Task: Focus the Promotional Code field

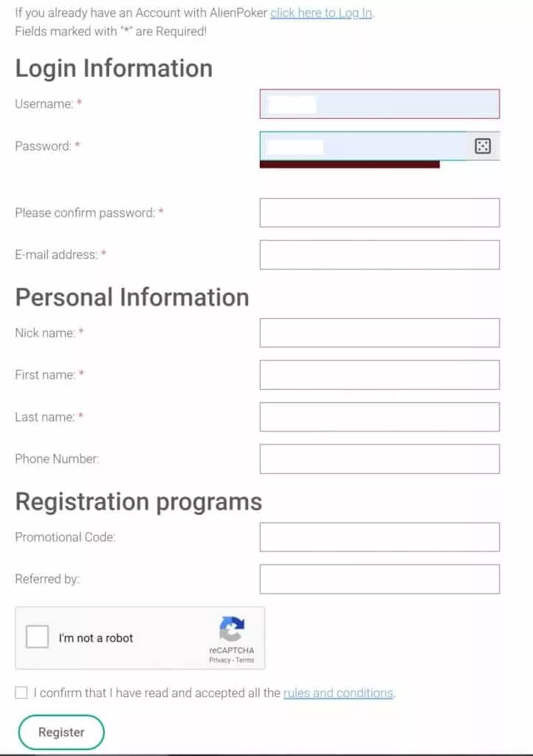Action: pos(379,537)
